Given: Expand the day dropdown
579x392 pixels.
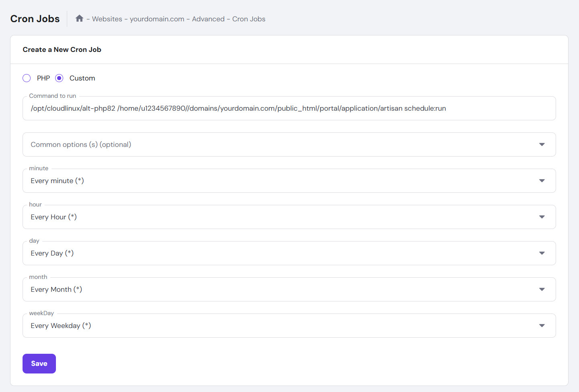Looking at the screenshot, I should 282,253.
